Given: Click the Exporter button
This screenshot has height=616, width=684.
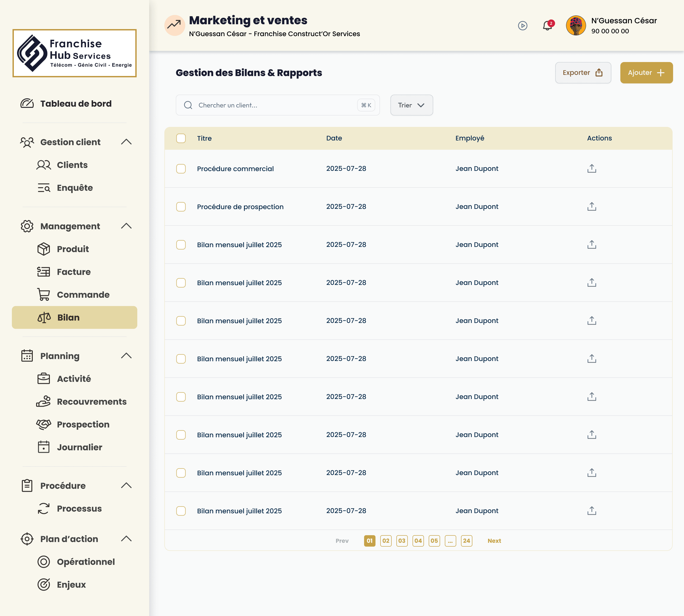Looking at the screenshot, I should point(583,73).
